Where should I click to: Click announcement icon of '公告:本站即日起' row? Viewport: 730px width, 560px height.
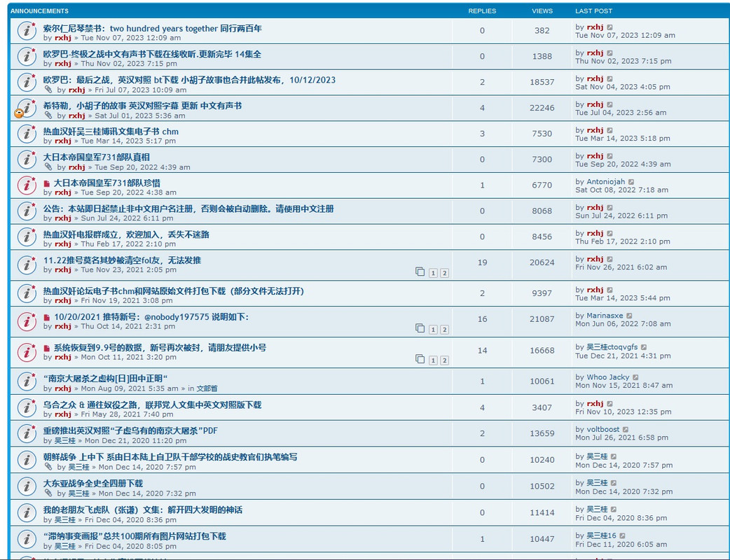click(27, 211)
